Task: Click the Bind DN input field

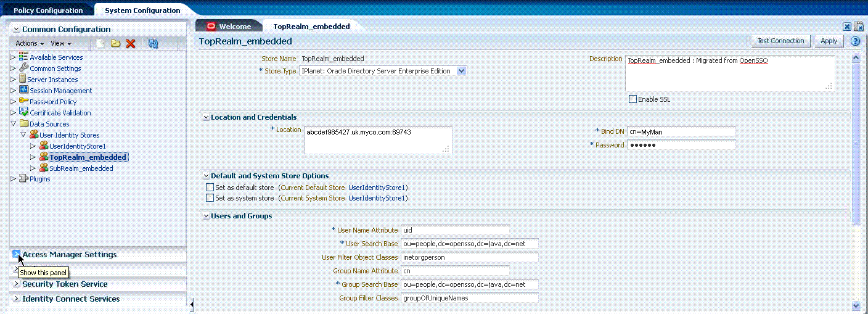Action: click(x=681, y=131)
